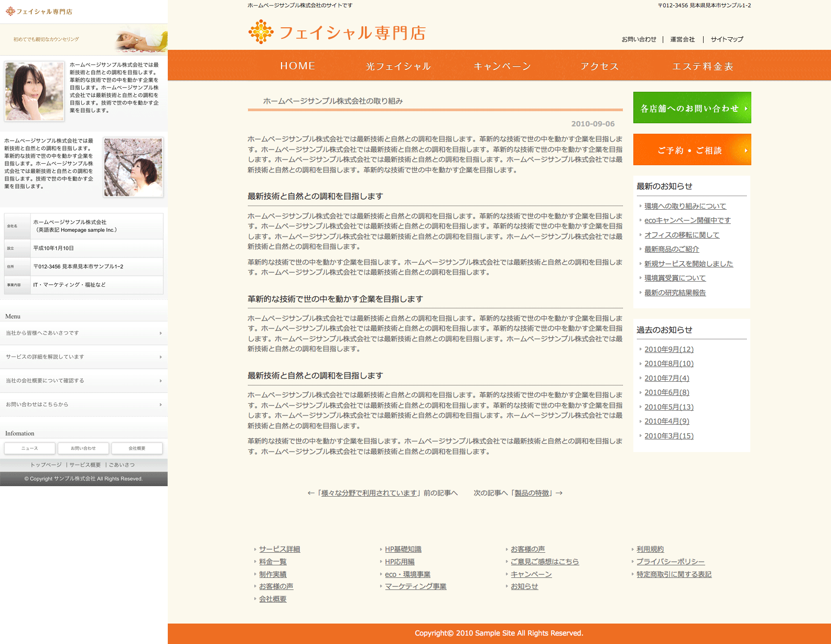Viewport: 831px width, 644px height.
Task: Expand 当社から皆様へごあいさつです menu arrow
Action: coord(160,334)
